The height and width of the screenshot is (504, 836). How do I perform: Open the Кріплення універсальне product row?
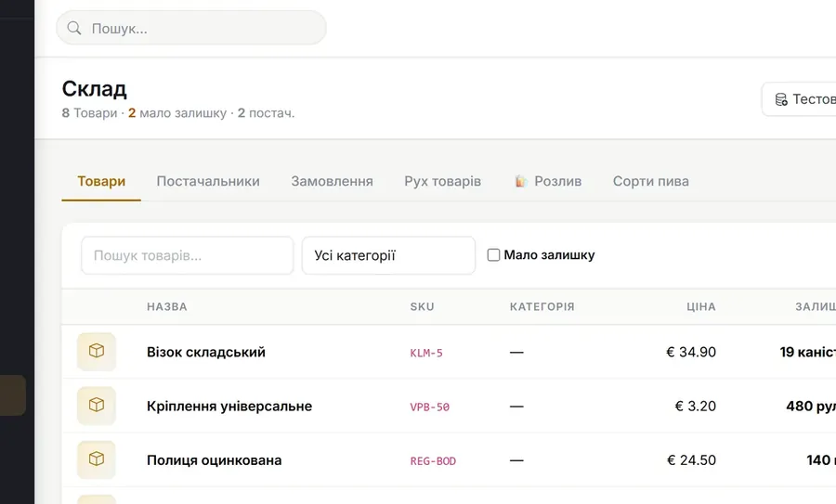pyautogui.click(x=449, y=406)
